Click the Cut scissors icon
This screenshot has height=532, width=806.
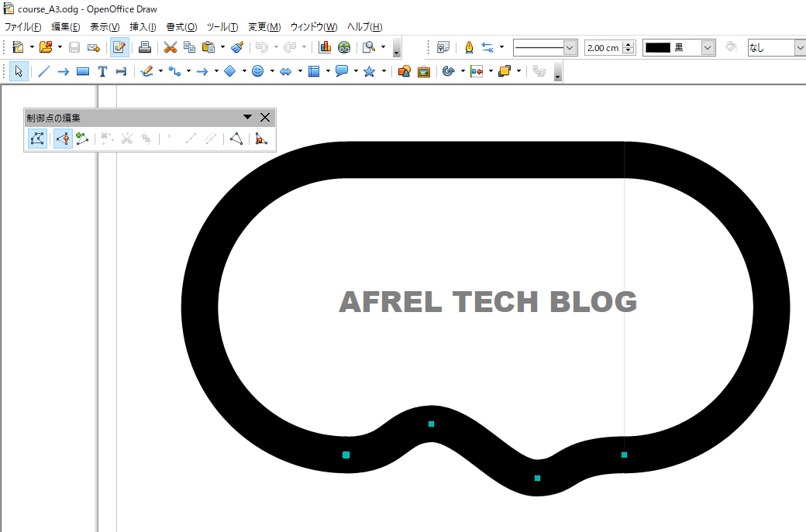point(170,47)
